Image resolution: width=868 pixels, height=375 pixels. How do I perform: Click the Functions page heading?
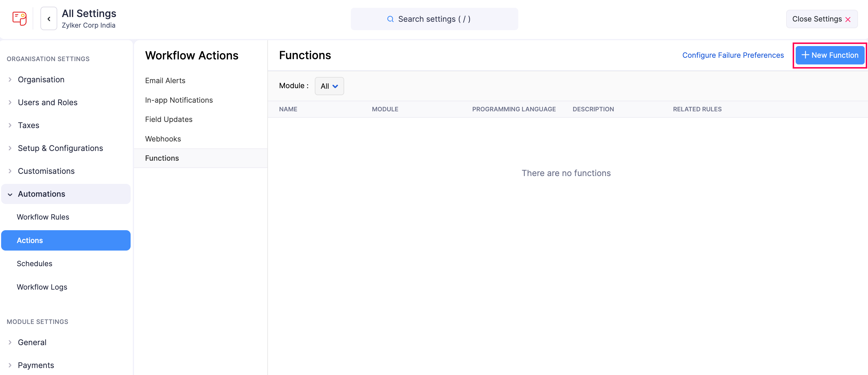305,55
